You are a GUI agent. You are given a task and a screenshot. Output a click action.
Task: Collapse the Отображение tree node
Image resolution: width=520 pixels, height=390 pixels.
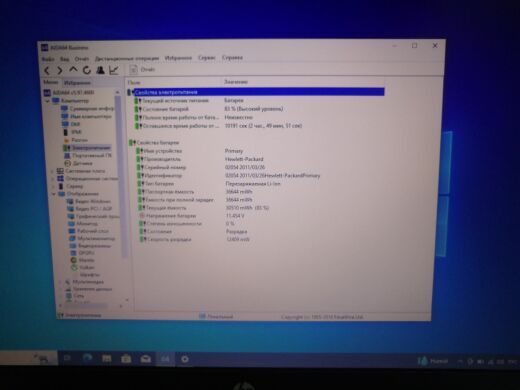54,194
